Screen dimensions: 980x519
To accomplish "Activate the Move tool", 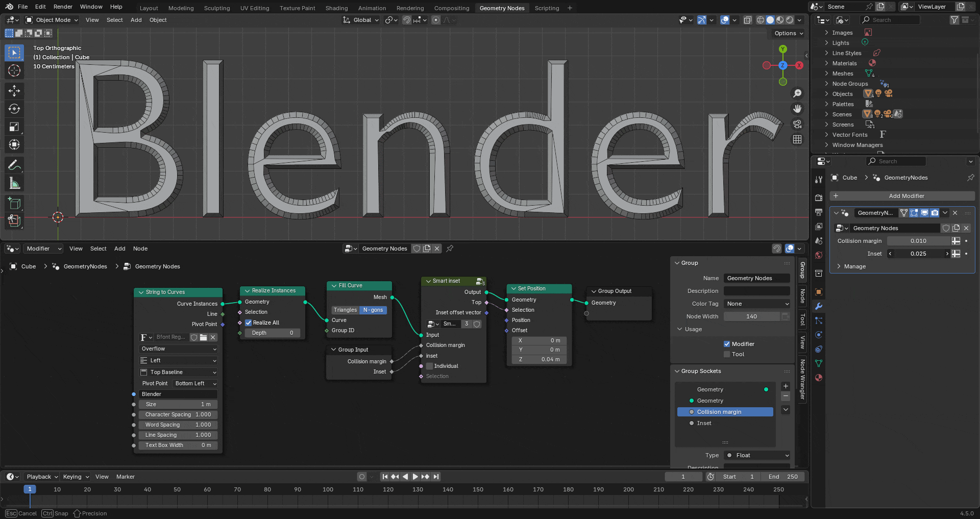I will pos(14,91).
